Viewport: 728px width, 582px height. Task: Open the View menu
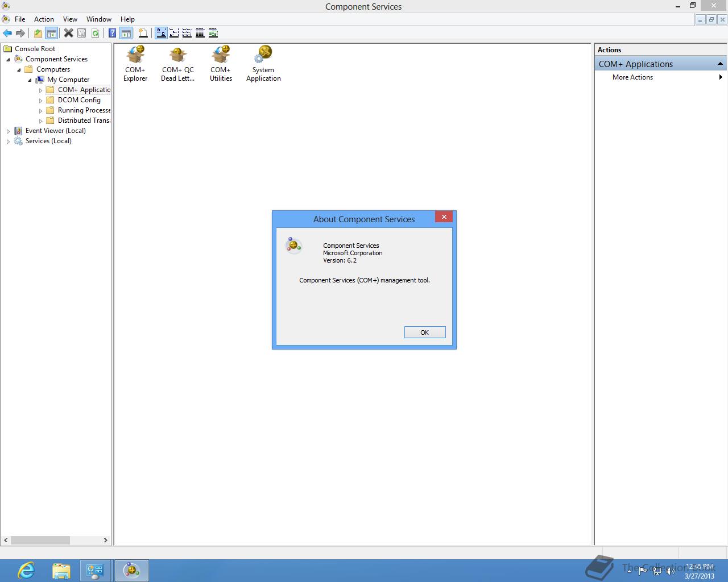pos(70,19)
